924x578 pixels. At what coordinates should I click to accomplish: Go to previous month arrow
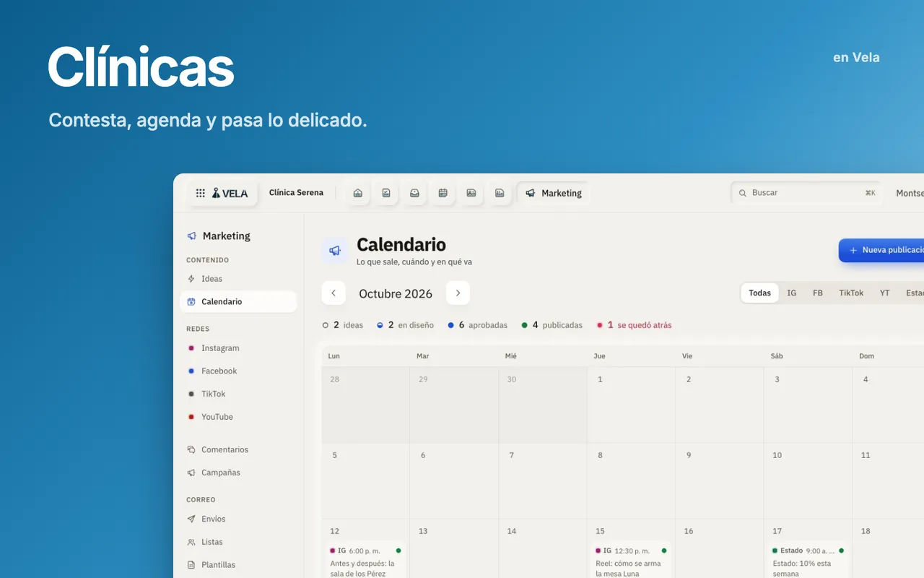point(334,293)
